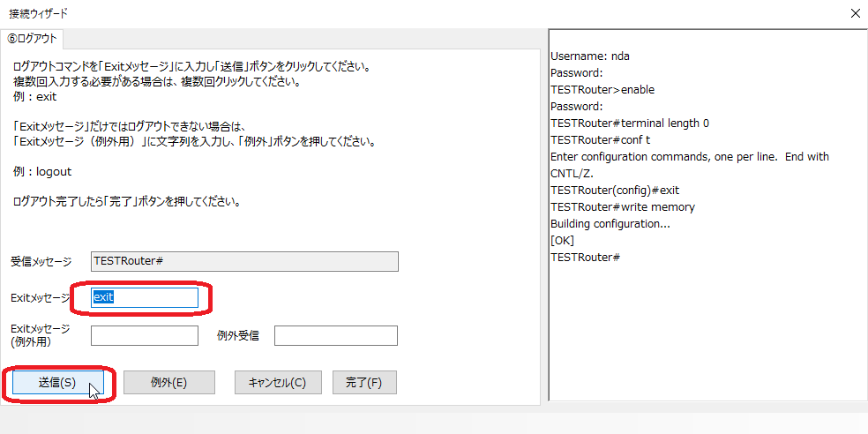Image resolution: width=868 pixels, height=434 pixels.
Task: Close the 接続ウィザード window
Action: [854, 13]
